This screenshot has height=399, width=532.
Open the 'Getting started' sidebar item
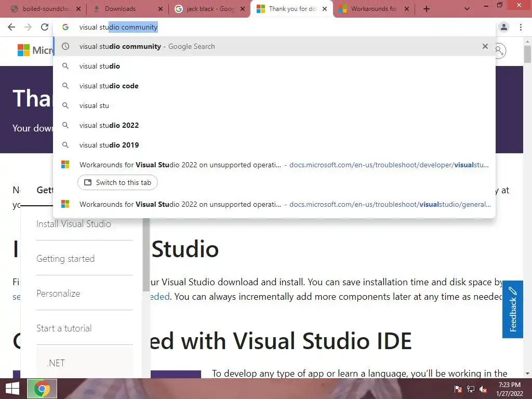pyautogui.click(x=65, y=259)
